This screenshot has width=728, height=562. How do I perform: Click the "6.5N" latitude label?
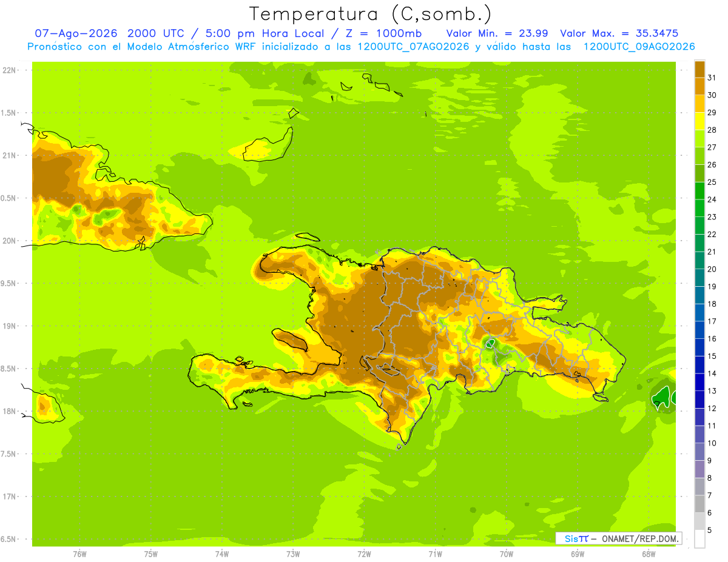point(9,539)
